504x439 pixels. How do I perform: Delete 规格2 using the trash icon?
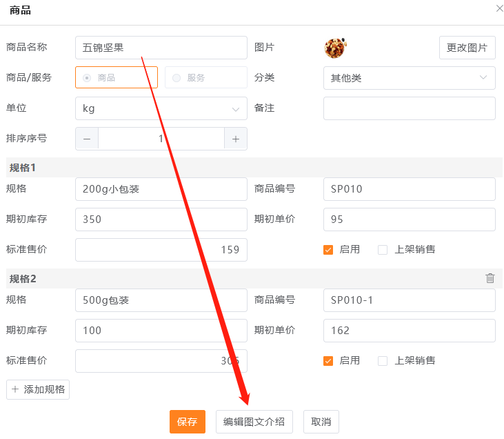[x=490, y=278]
